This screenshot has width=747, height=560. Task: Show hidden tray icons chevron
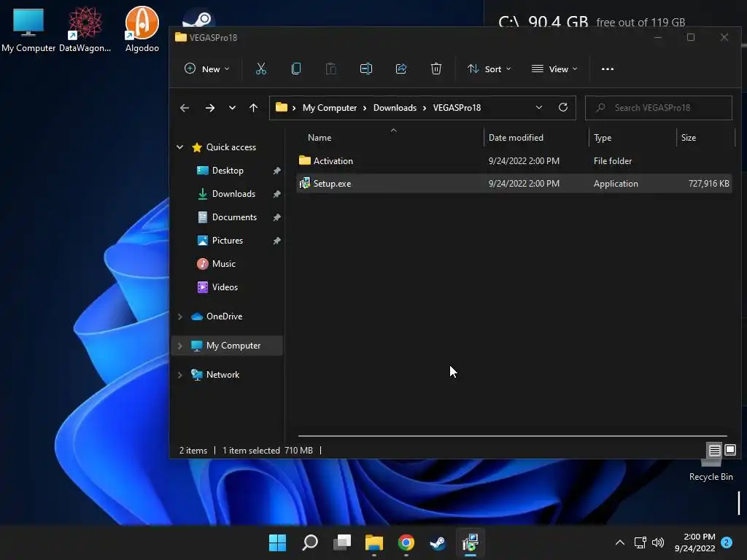[x=620, y=542]
